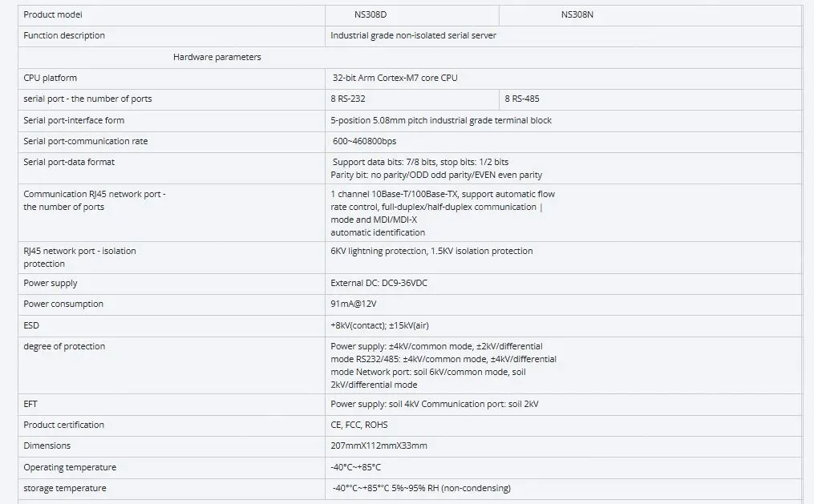Select the Serial port-data format label
The width and height of the screenshot is (814, 504).
coord(69,162)
